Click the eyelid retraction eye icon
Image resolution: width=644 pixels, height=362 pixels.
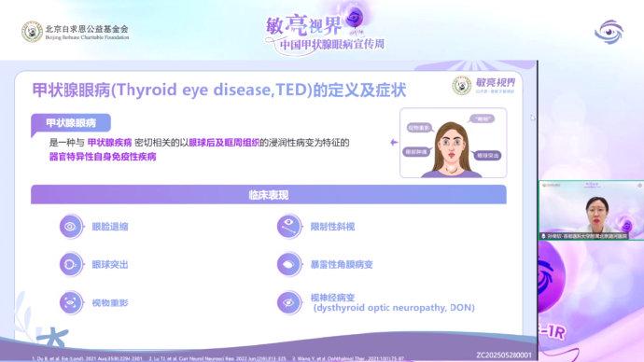tap(71, 226)
